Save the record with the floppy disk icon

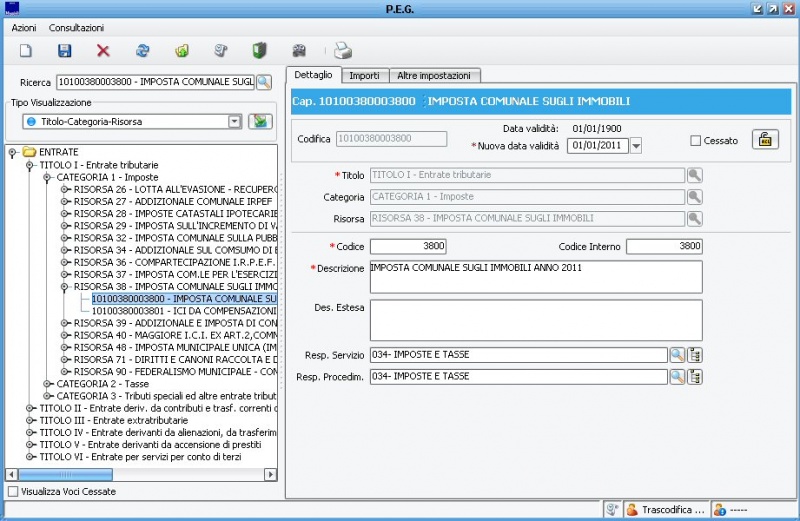[x=65, y=50]
